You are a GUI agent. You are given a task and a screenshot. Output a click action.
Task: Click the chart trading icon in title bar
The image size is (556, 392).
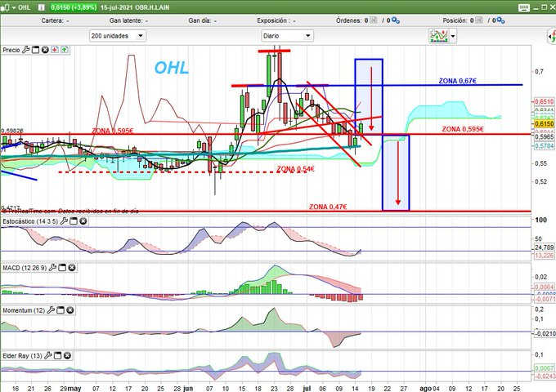tap(5, 7)
